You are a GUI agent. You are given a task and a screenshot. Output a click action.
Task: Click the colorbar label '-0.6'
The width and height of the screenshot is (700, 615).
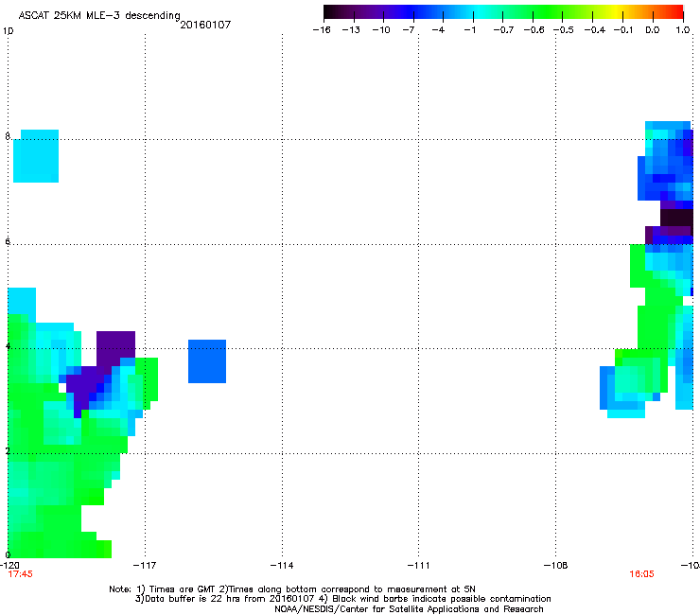[x=534, y=30]
